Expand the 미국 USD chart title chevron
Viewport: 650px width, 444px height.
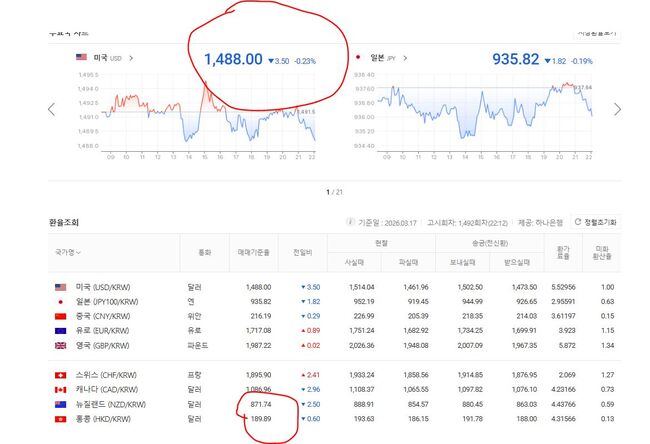pos(130,58)
